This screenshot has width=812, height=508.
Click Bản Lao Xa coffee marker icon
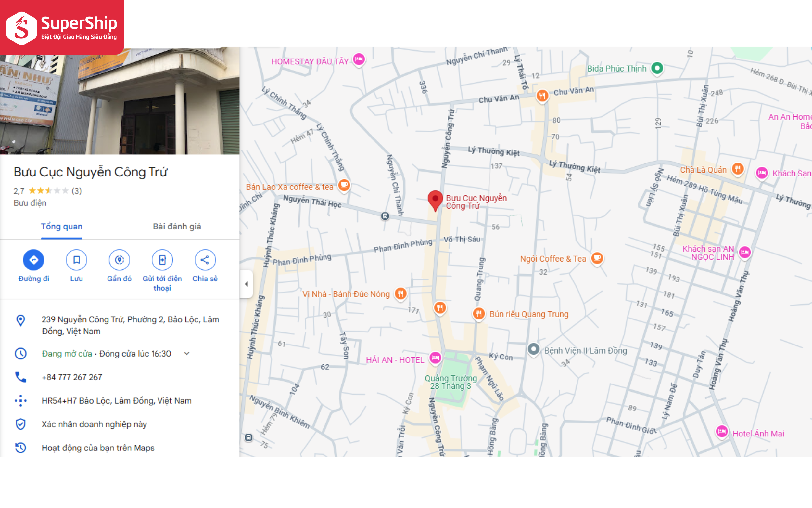point(344,186)
